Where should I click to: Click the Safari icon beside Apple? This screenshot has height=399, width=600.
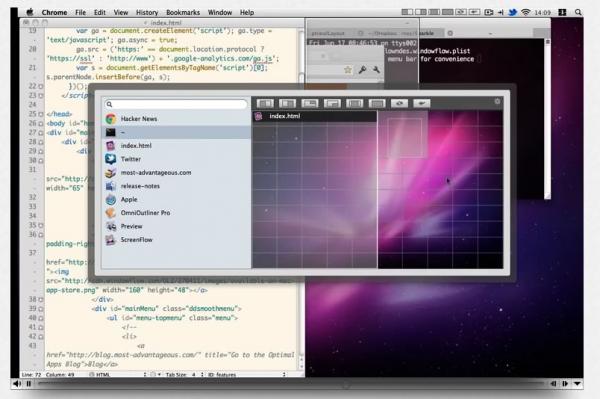click(x=111, y=199)
